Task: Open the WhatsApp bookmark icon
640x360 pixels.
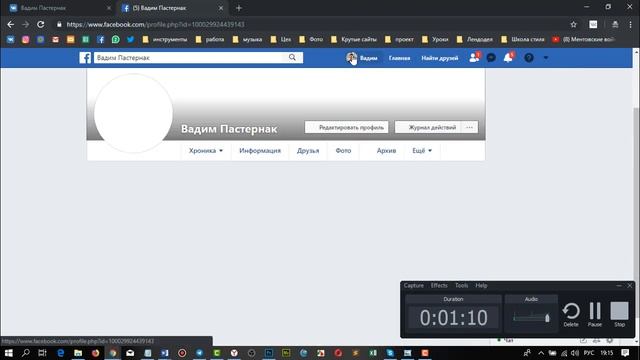Action: pyautogui.click(x=116, y=40)
